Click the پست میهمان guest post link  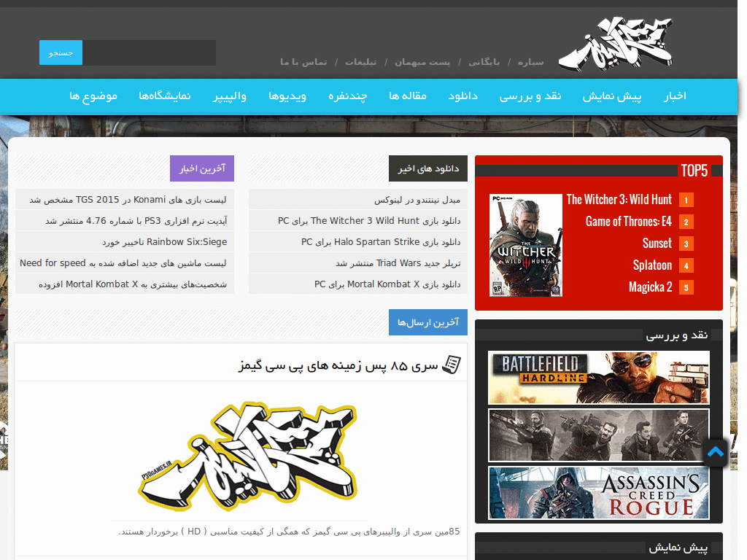422,62
